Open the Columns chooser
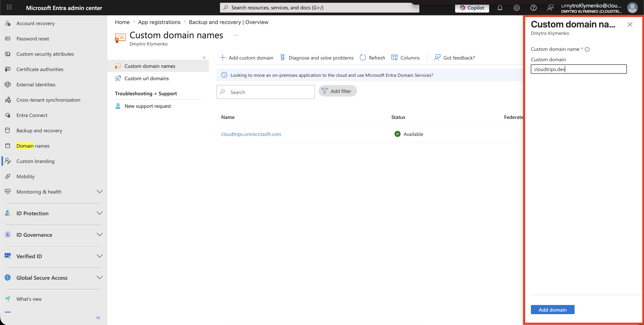 [405, 58]
